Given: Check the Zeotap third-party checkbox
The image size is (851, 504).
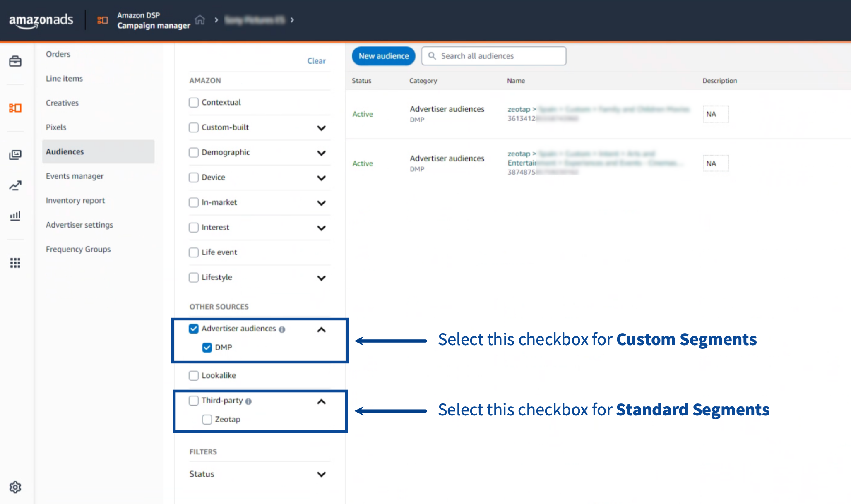Looking at the screenshot, I should coord(207,420).
